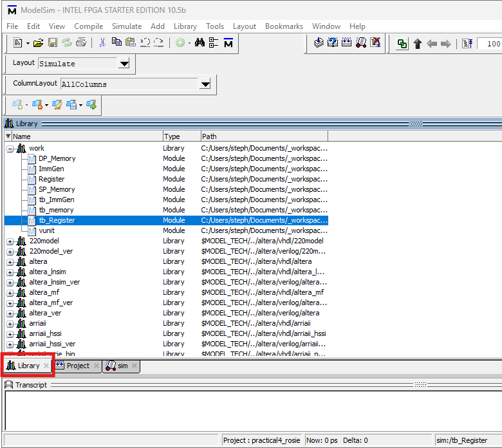Click the run length field showing 100
The width and height of the screenshot is (502, 448).
[489, 44]
